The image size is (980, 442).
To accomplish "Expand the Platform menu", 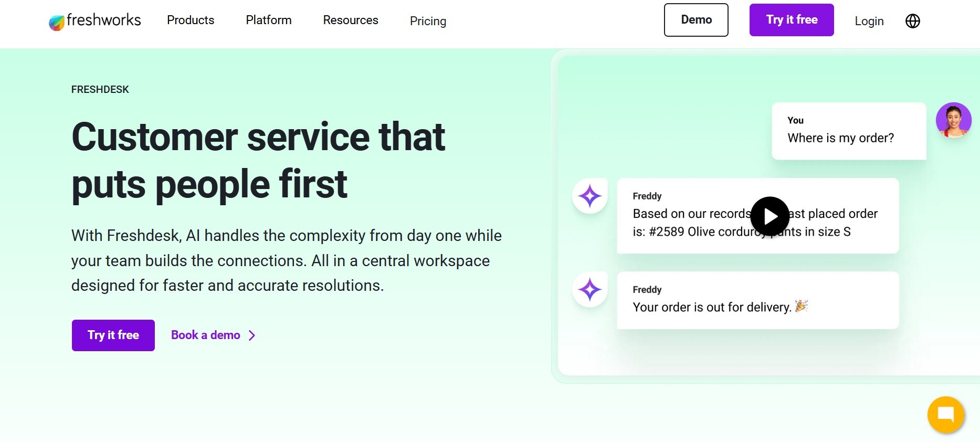I will (x=268, y=20).
